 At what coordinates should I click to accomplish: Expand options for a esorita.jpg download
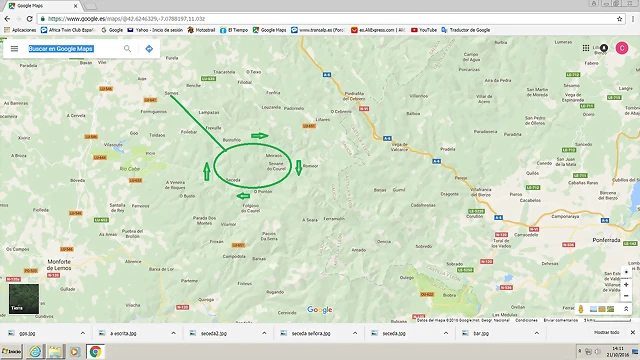click(173, 333)
